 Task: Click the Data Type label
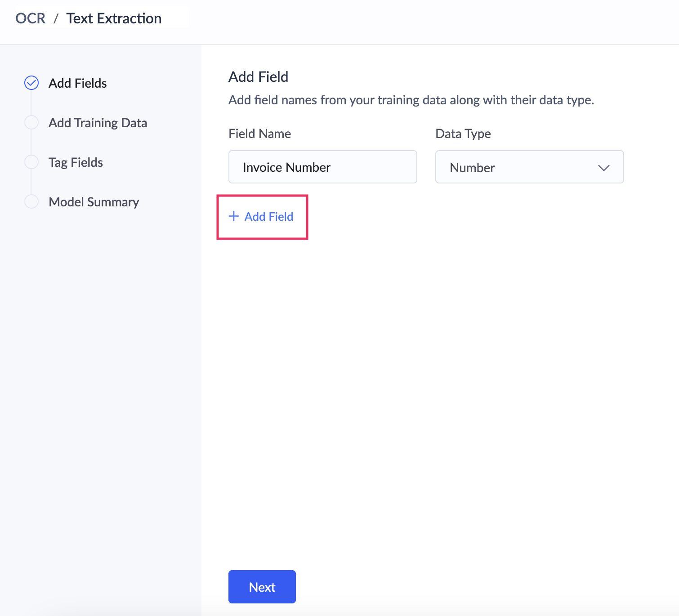click(x=463, y=134)
